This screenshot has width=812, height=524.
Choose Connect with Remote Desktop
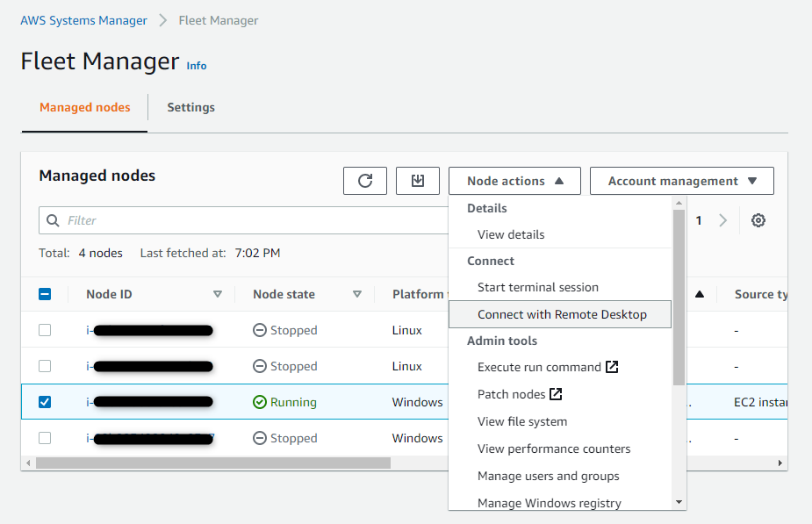point(560,314)
